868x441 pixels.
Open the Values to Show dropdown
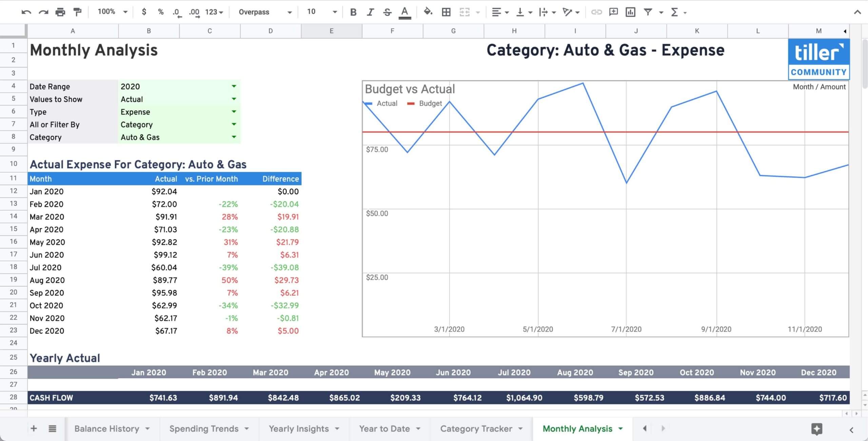point(234,99)
